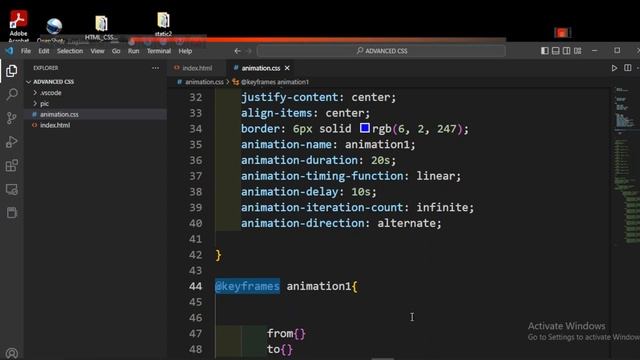Open the static2 folder on desktop

[x=163, y=24]
